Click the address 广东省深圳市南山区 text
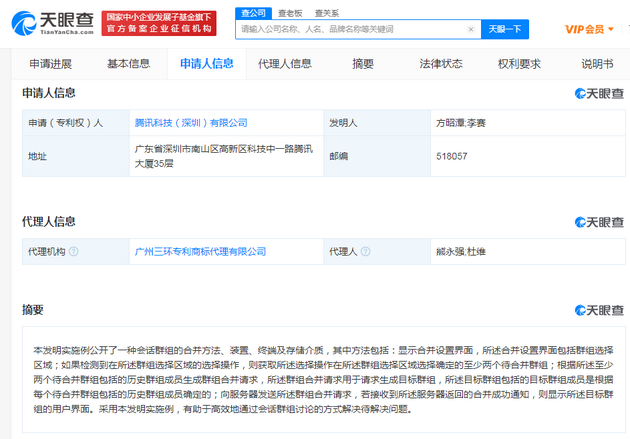 224,156
